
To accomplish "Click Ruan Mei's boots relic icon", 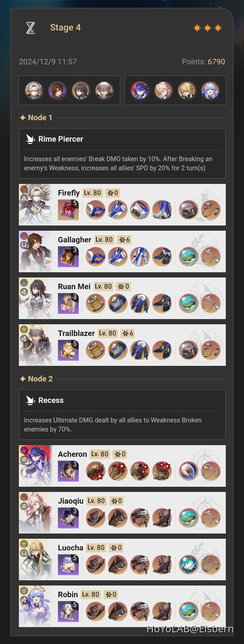I will coord(162,303).
